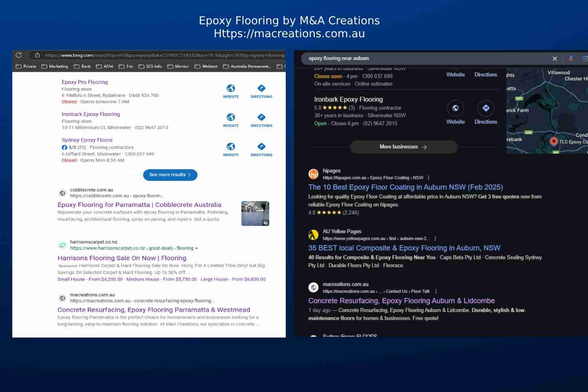
Task: Click Ironbark Epoxy Flooring heading in Google
Action: click(x=348, y=100)
